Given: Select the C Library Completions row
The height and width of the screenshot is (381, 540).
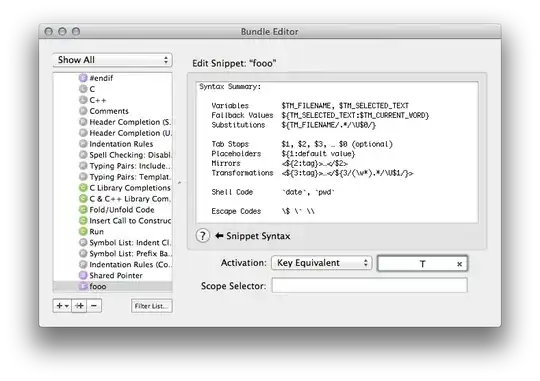Looking at the screenshot, I should 113,188.
